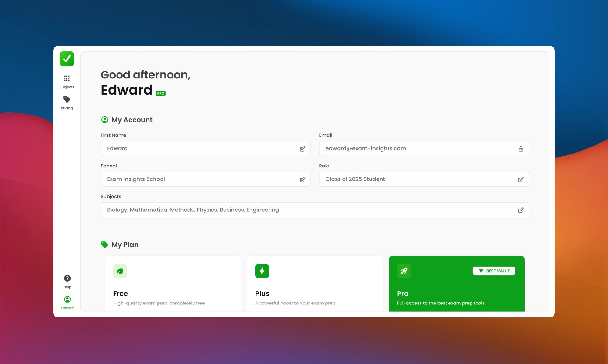Click the BEST VALUE badge on Pro card
The image size is (608, 364).
coord(494,271)
